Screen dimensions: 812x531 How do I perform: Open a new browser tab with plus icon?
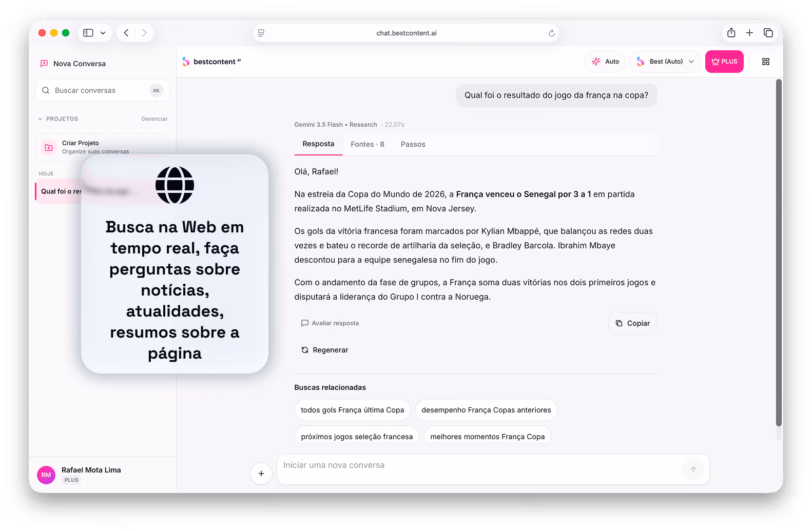[749, 33]
